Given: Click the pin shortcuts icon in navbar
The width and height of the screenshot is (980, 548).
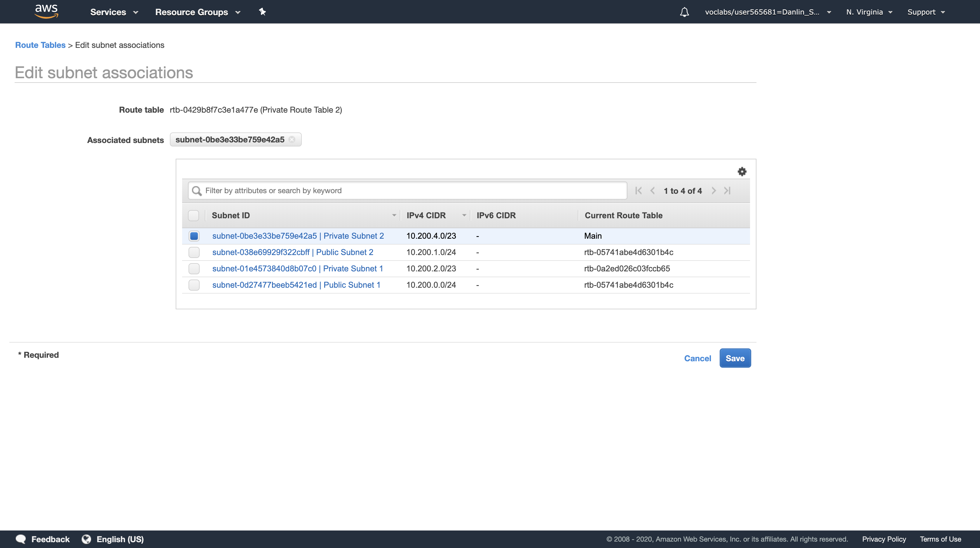Looking at the screenshot, I should coord(262,12).
